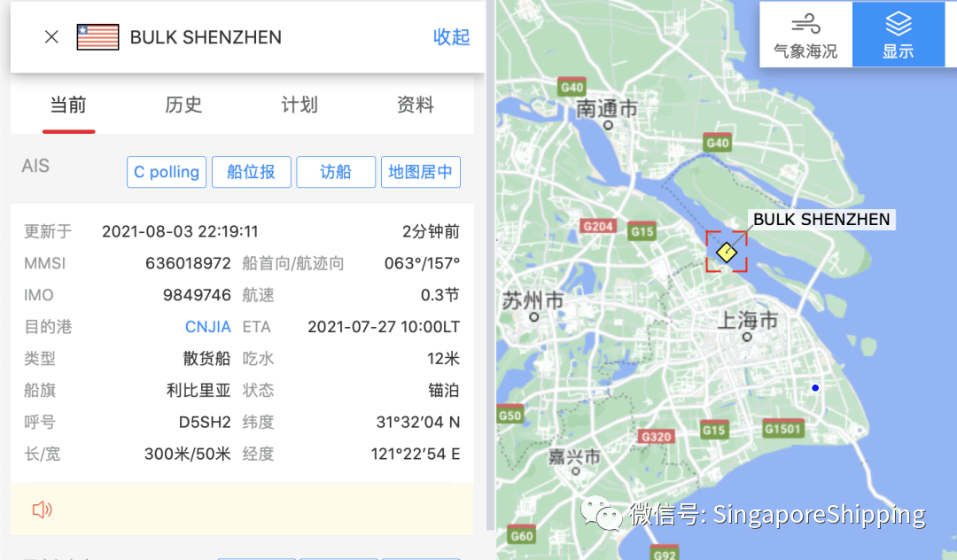The height and width of the screenshot is (560, 957).
Task: Click the 嘉兴市 city marker
Action: coord(576,471)
